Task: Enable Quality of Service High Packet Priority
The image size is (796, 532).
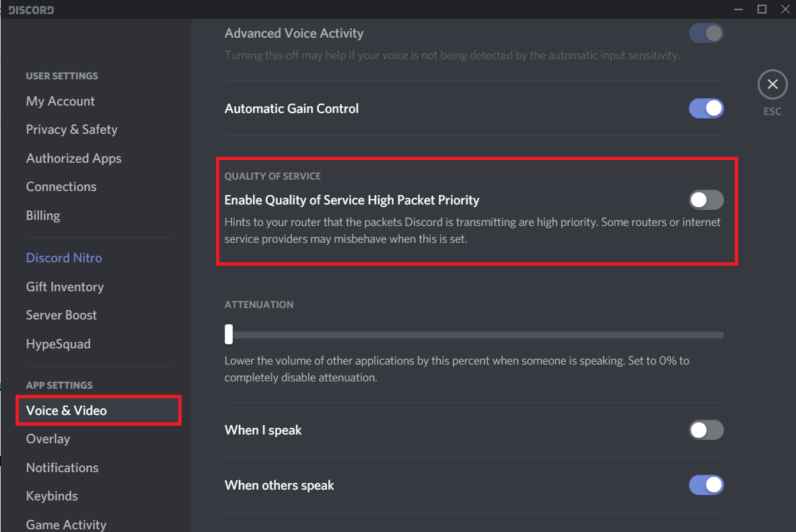Action: pyautogui.click(x=706, y=200)
